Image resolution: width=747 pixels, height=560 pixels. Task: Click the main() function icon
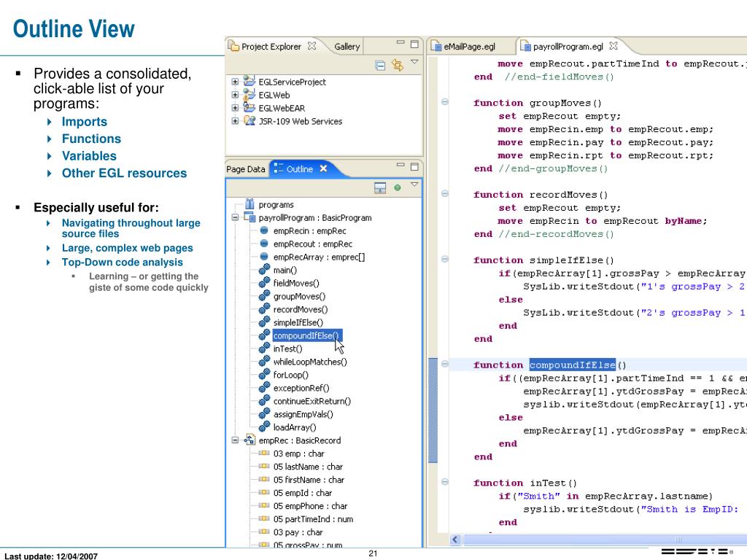[x=264, y=270]
